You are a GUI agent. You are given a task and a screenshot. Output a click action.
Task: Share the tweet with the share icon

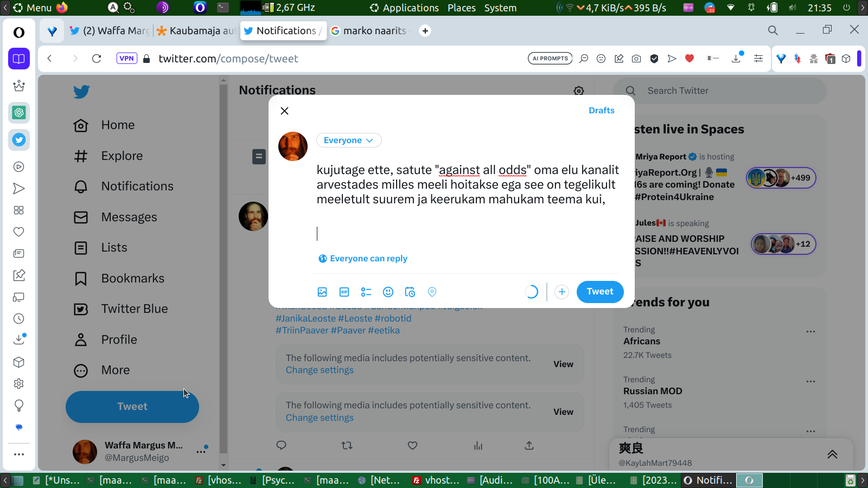[x=529, y=445]
